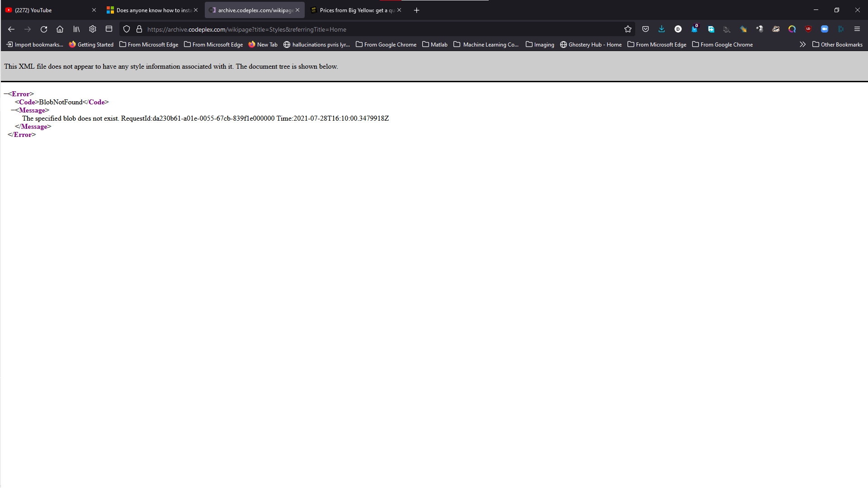Click the Privacy Badger extension icon
This screenshot has height=488, width=868.
coord(776,29)
